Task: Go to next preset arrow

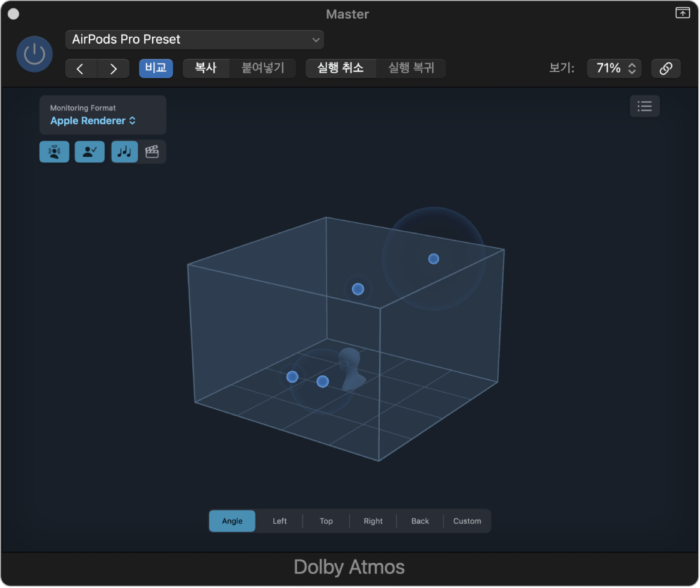Action: 114,68
